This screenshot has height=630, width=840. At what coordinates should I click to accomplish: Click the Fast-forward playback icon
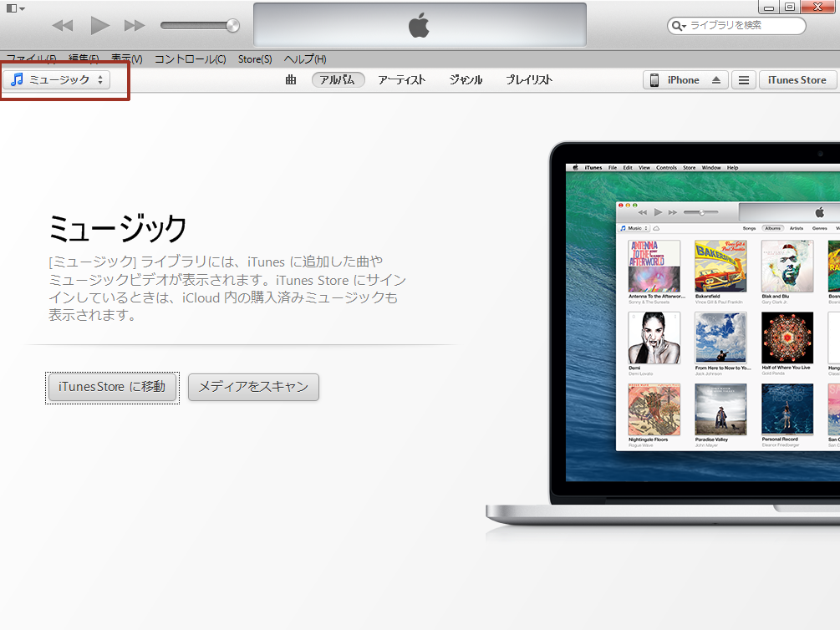(x=135, y=24)
